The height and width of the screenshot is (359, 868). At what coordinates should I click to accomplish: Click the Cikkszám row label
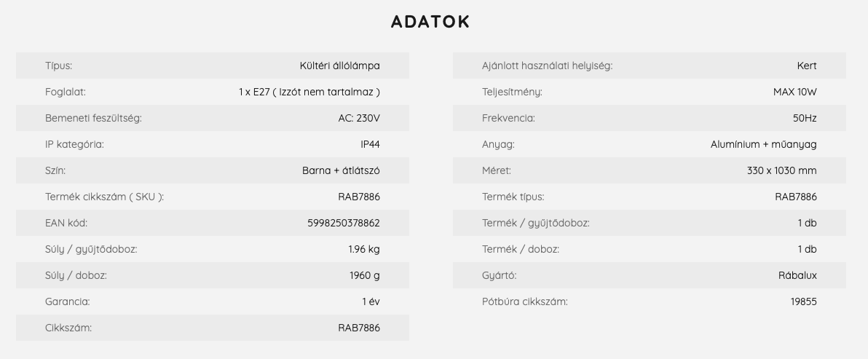[68, 328]
